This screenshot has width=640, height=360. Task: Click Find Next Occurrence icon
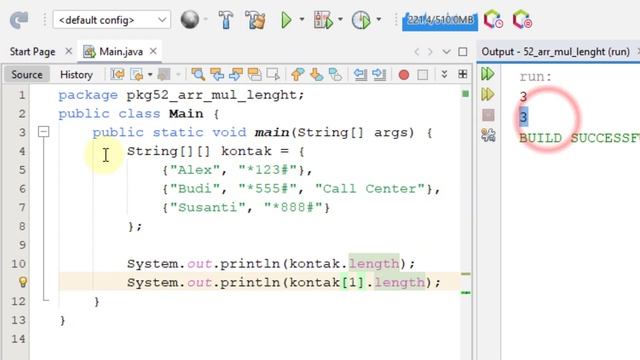236,74
